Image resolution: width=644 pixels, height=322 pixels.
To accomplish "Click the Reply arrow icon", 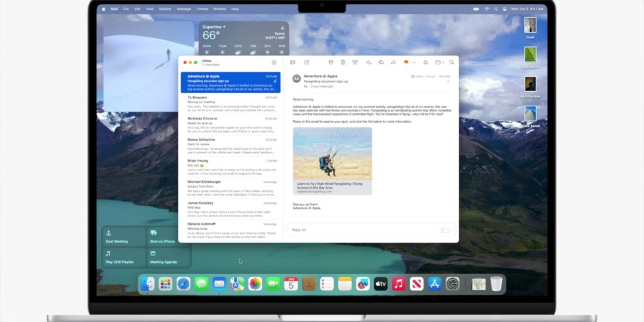I will [369, 62].
